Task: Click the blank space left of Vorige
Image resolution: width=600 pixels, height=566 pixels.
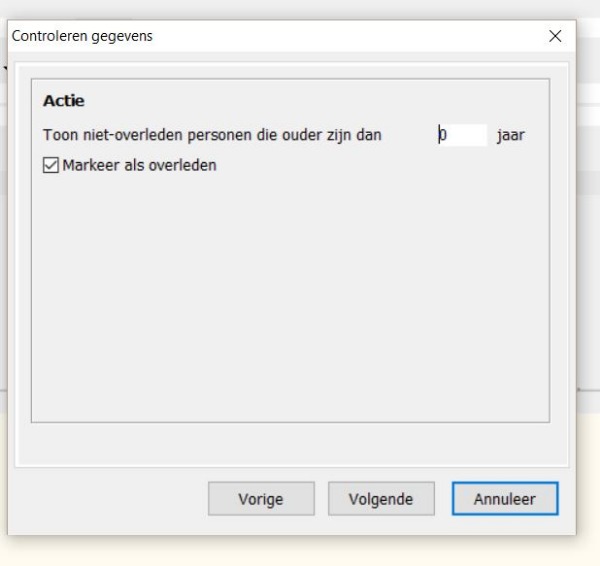Action: pyautogui.click(x=110, y=499)
